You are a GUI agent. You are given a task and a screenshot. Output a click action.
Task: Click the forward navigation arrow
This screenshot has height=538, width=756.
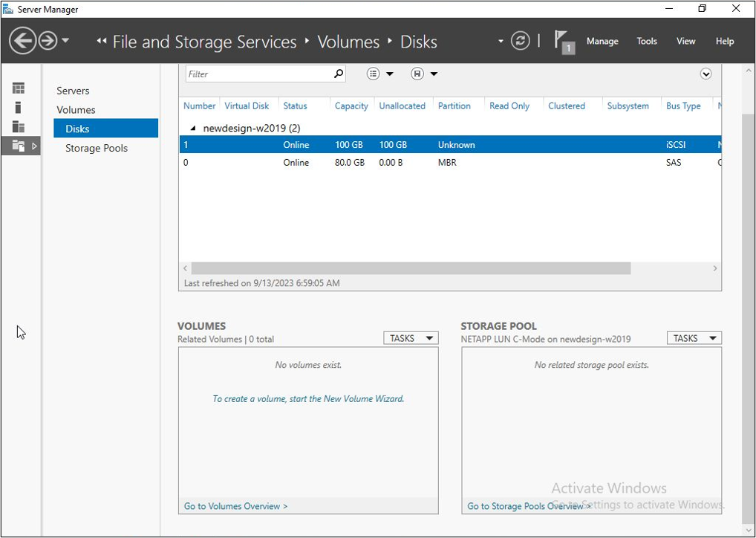click(48, 41)
